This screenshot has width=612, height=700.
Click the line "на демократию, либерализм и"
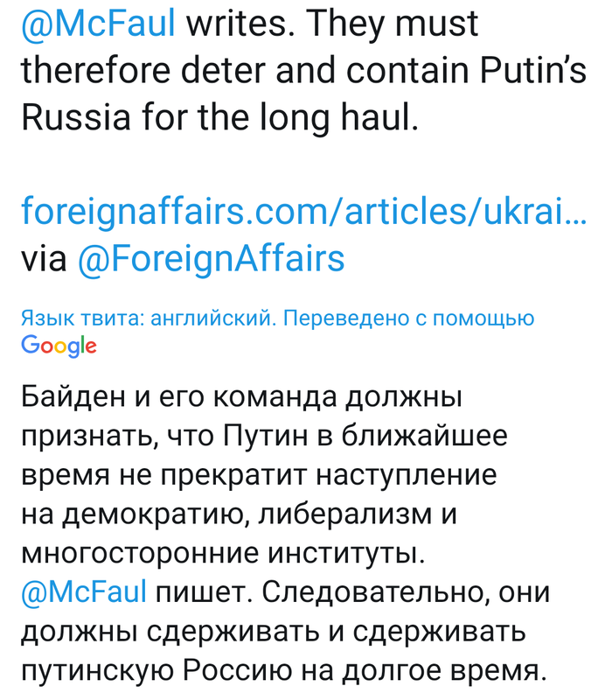tap(238, 514)
